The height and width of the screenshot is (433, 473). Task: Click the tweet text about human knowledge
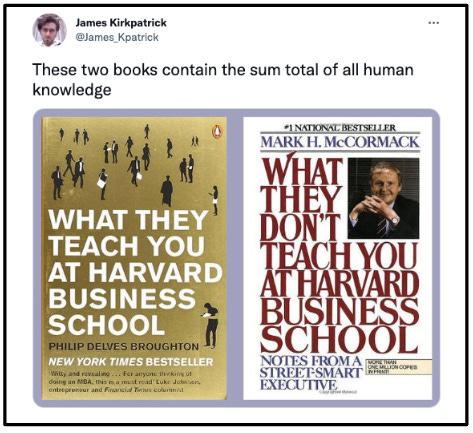[223, 80]
